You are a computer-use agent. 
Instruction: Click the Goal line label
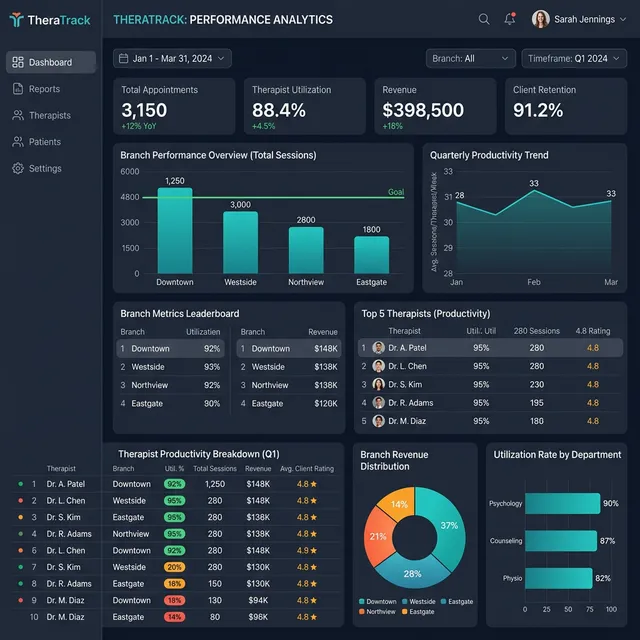396,192
